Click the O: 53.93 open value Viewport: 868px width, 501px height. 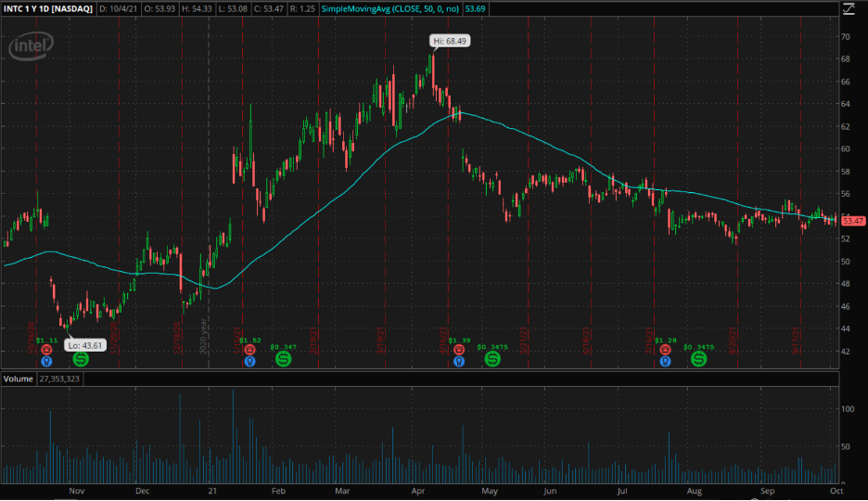click(x=160, y=9)
